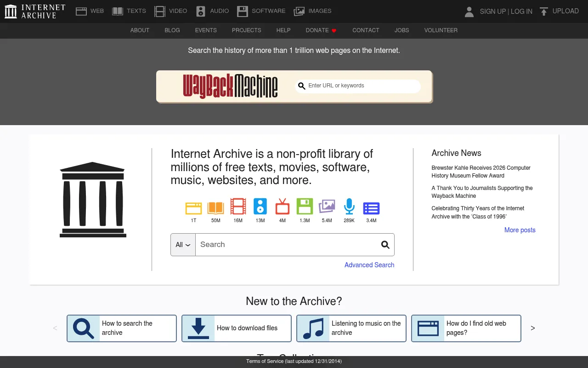Open the PROJECTS item in secondary navigation
The image size is (588, 368).
coord(246,30)
